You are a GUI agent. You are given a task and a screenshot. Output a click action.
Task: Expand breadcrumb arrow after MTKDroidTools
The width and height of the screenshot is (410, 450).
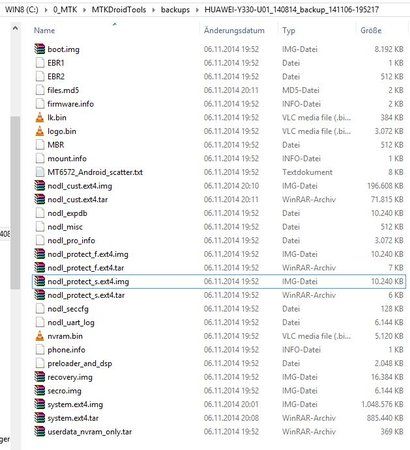pos(153,10)
